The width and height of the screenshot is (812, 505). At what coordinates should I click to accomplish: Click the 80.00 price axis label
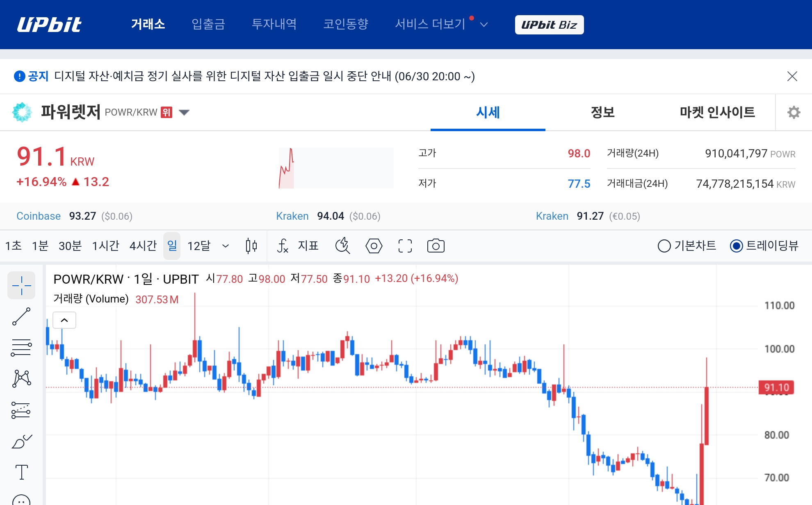[777, 435]
